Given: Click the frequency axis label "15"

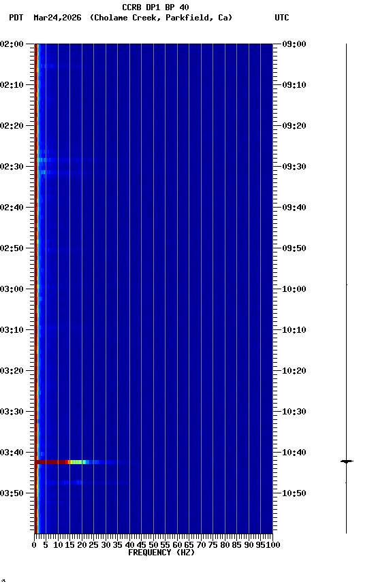Looking at the screenshot, I should 69,545.
